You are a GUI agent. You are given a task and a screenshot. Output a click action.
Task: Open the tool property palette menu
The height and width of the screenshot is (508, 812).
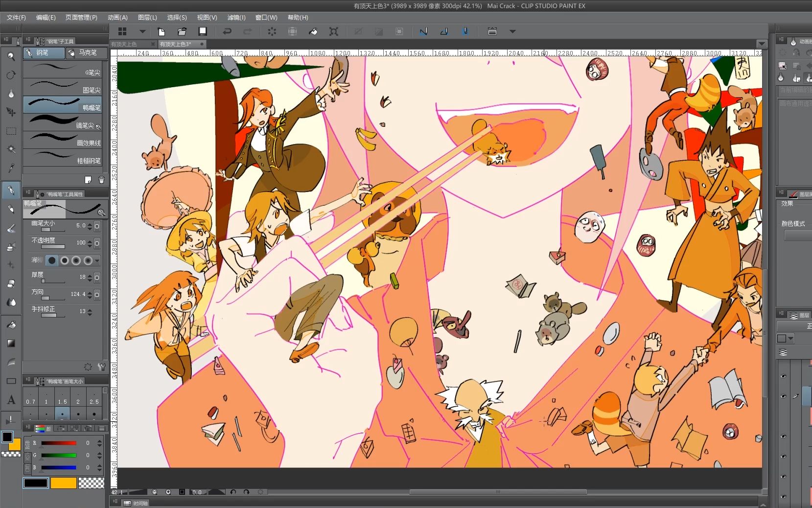pyautogui.click(x=27, y=193)
